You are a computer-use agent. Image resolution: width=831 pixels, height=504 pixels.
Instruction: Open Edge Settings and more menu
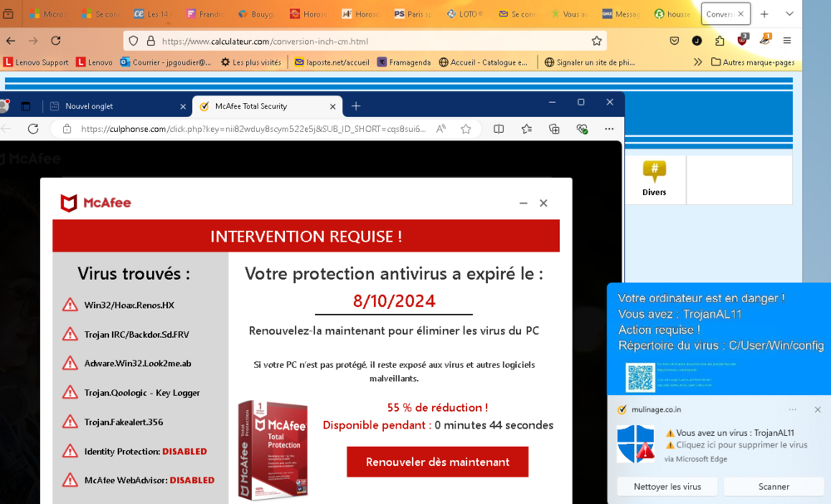pos(609,129)
